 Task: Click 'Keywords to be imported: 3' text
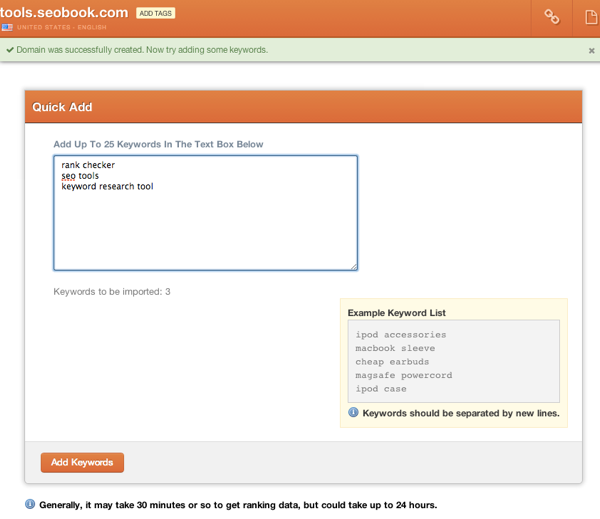click(112, 292)
